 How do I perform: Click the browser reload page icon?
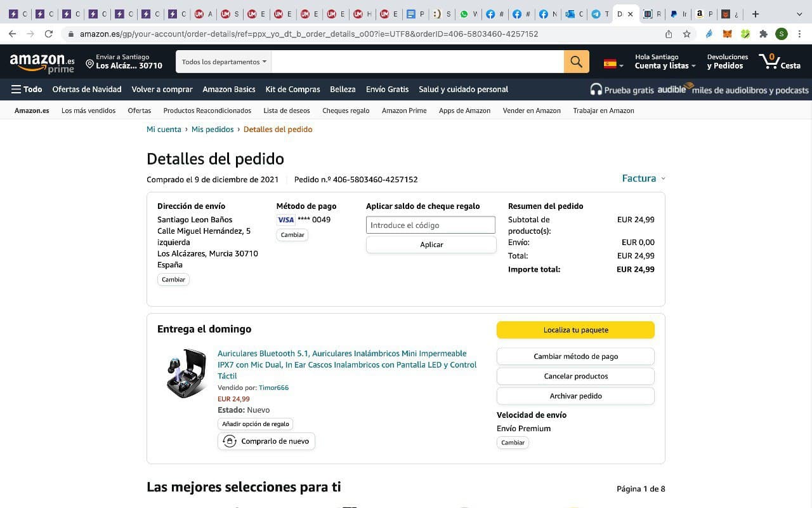[x=49, y=34]
